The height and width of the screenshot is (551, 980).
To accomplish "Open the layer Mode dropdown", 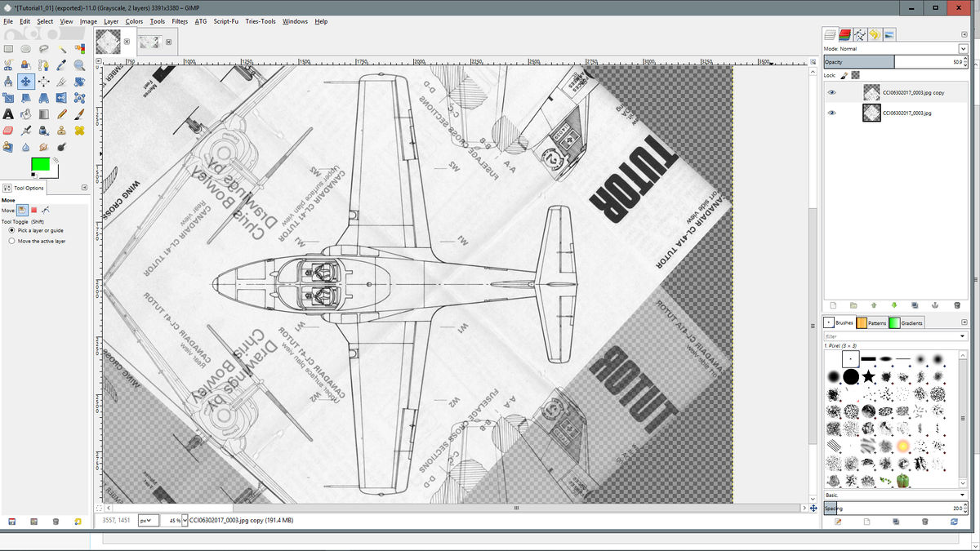I will coord(964,49).
